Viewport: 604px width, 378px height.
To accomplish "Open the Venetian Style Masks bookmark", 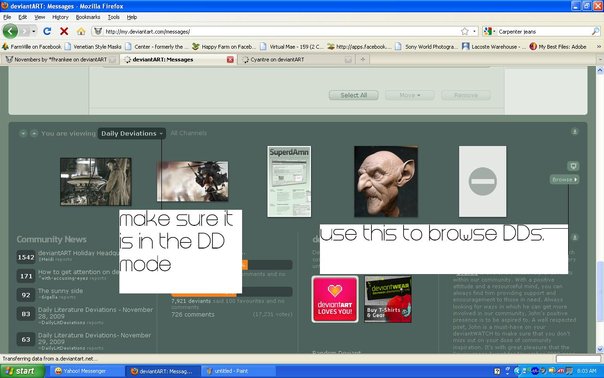I will pyautogui.click(x=93, y=47).
